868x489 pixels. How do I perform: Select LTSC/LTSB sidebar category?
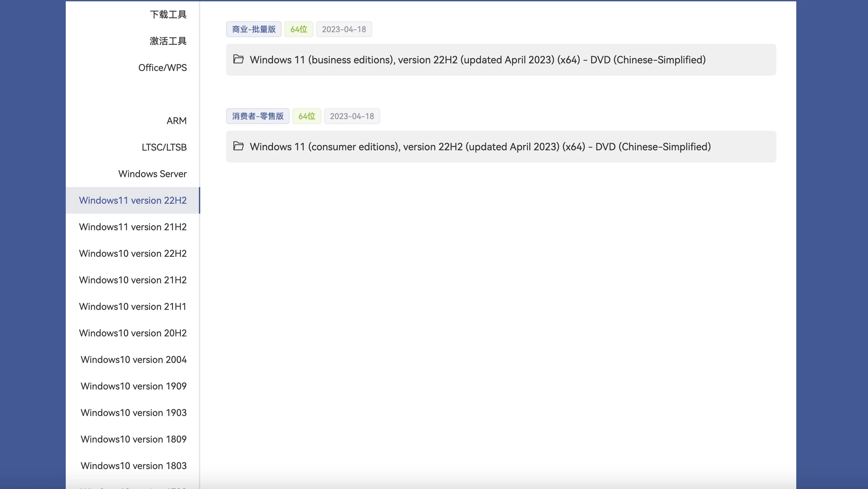pos(164,147)
